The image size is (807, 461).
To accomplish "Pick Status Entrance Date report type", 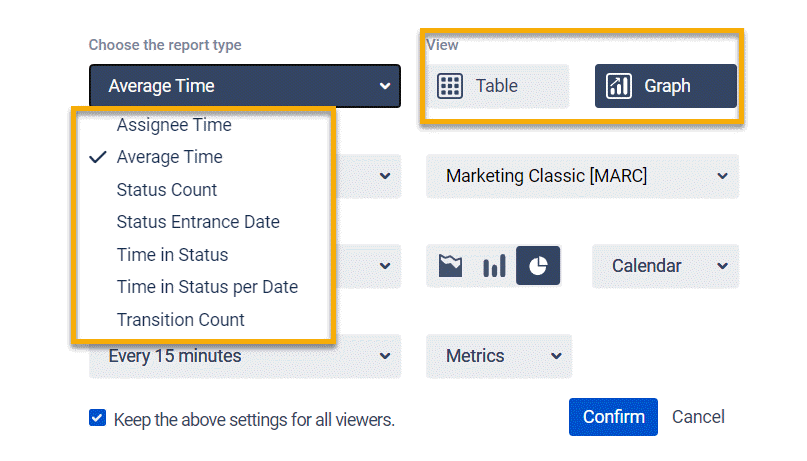I will coord(198,222).
